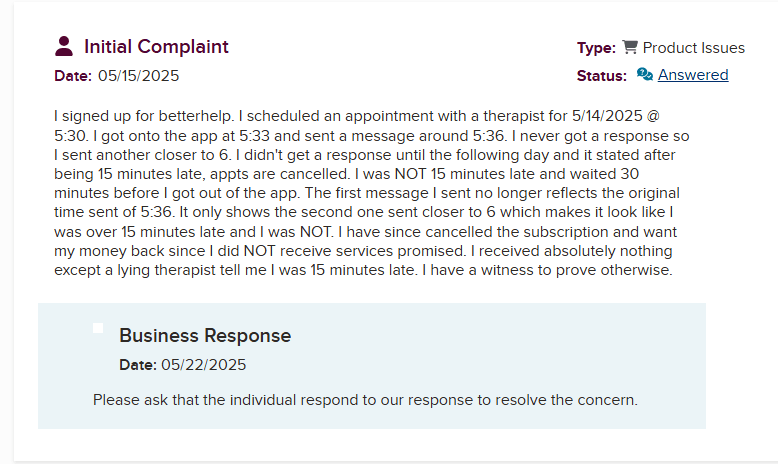Click the Product Issues type text
The width and height of the screenshot is (778, 464).
pos(694,48)
